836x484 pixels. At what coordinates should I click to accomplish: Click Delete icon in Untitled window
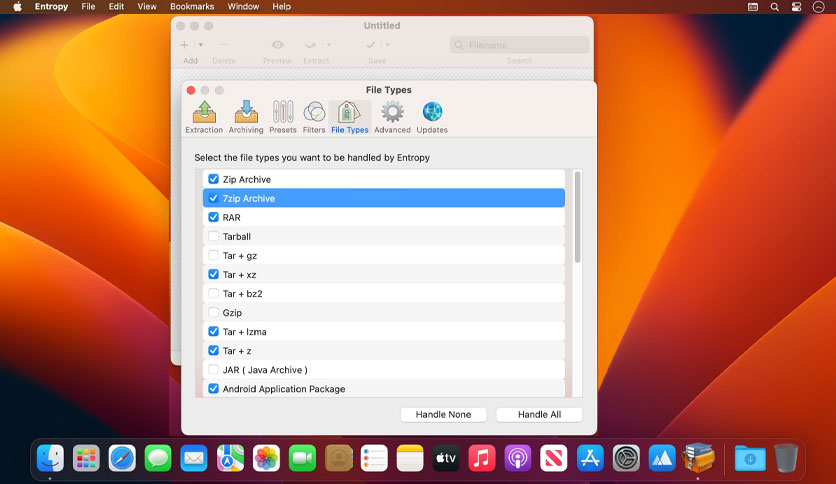coord(224,45)
